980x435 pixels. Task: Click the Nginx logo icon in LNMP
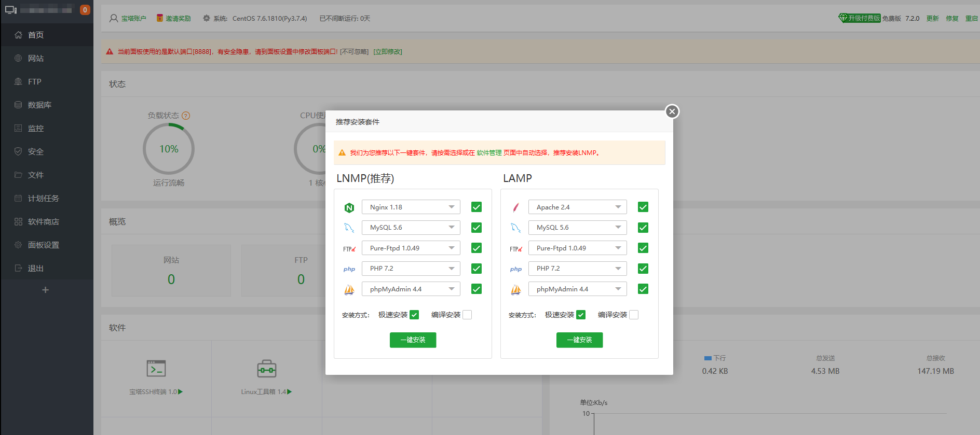(349, 208)
